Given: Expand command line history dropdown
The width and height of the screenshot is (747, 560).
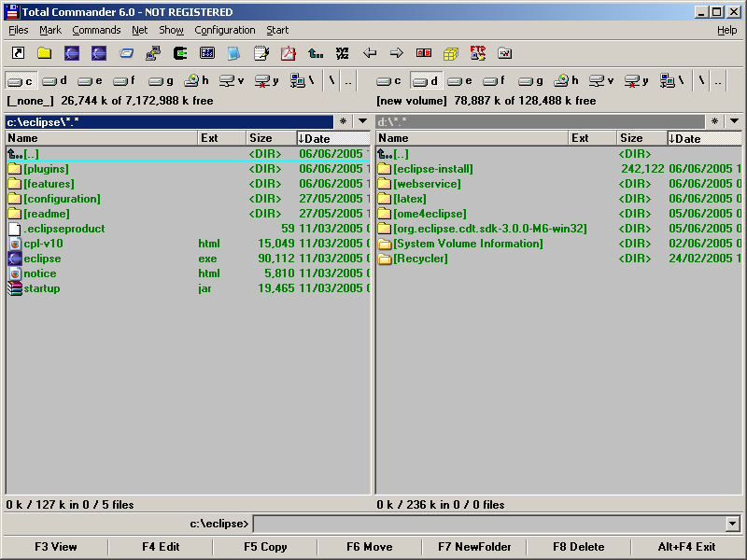Looking at the screenshot, I should coord(733,524).
